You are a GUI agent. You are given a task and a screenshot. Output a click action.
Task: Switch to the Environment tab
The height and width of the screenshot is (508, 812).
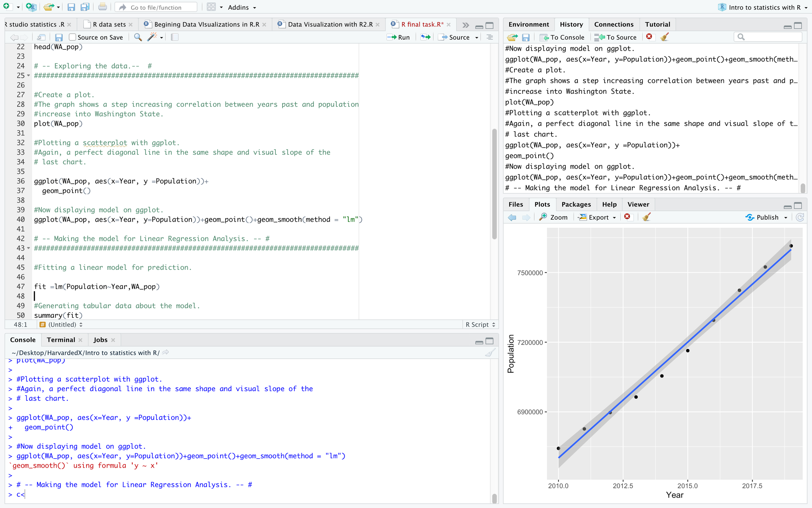[x=528, y=24]
